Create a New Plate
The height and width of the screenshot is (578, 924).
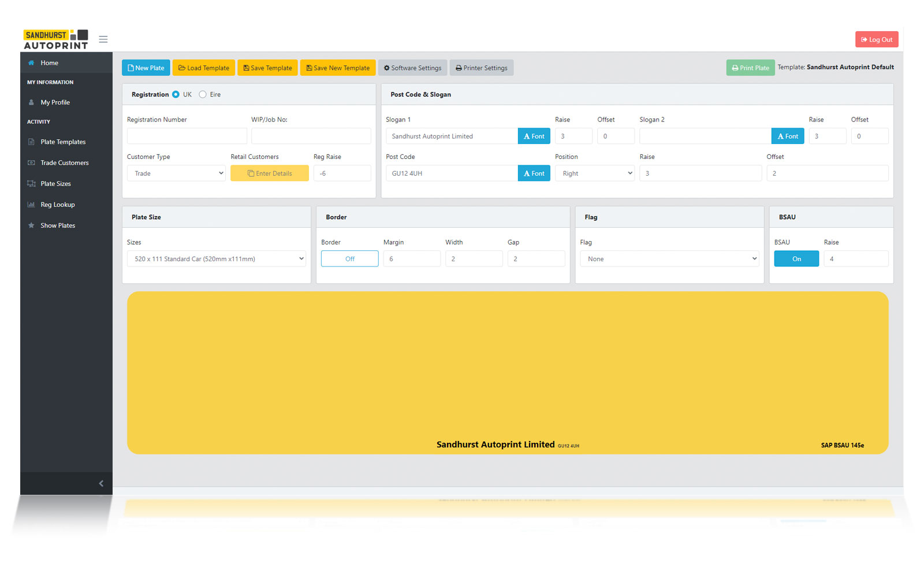(x=146, y=68)
